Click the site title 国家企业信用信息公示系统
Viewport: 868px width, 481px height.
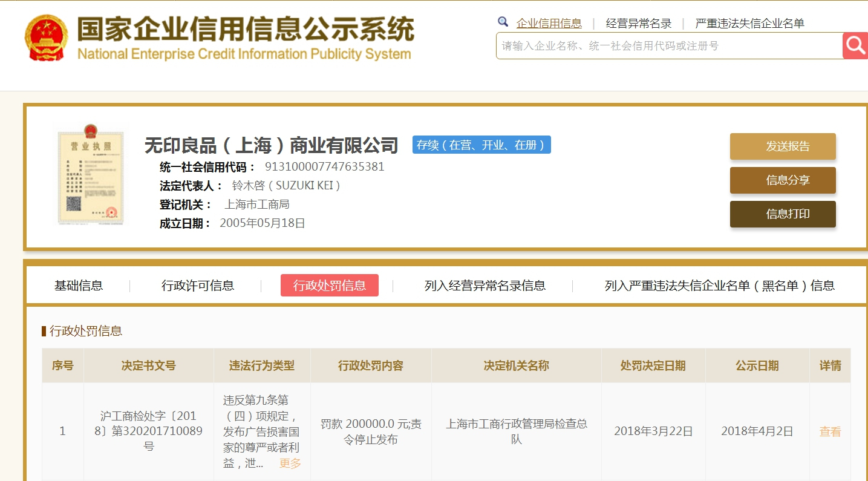coord(246,29)
